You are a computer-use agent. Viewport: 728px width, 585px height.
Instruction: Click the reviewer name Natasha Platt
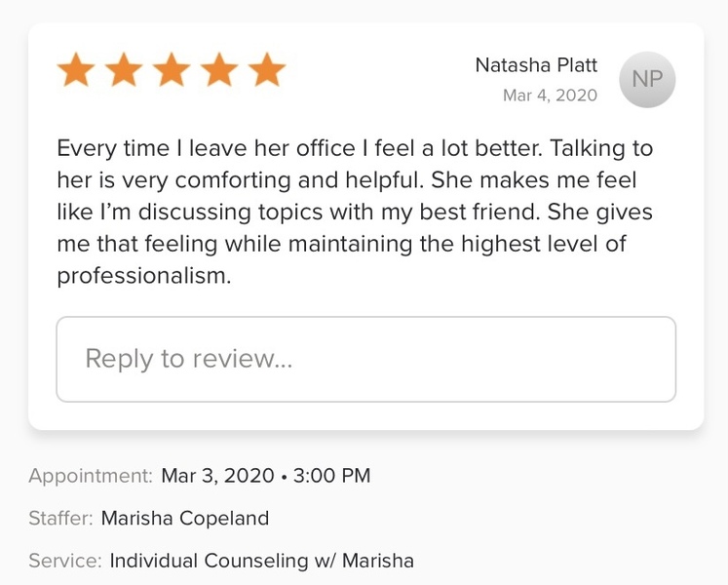tap(536, 65)
